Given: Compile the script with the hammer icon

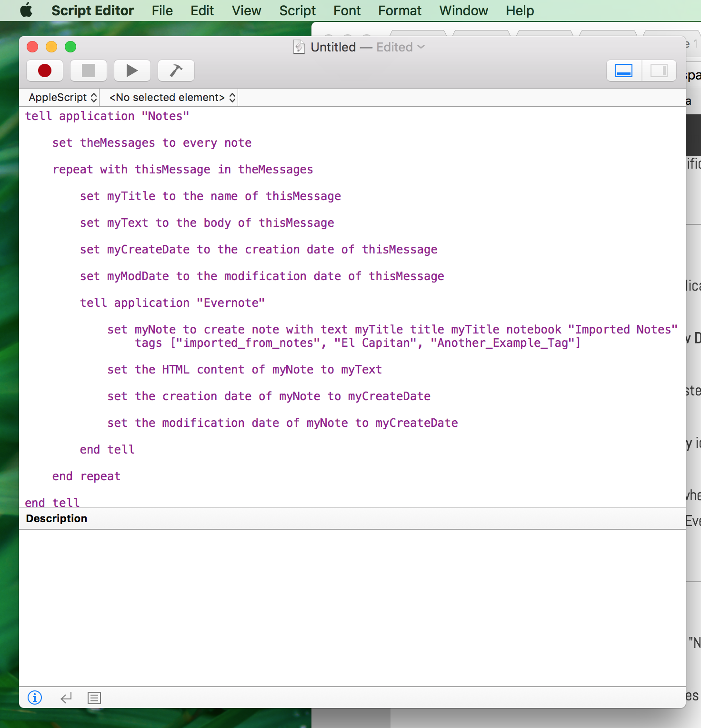Looking at the screenshot, I should 176,71.
